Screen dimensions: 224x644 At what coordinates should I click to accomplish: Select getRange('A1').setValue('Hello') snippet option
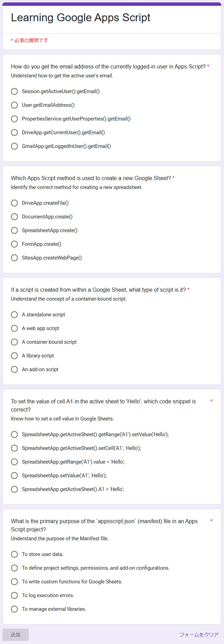[x=14, y=434]
